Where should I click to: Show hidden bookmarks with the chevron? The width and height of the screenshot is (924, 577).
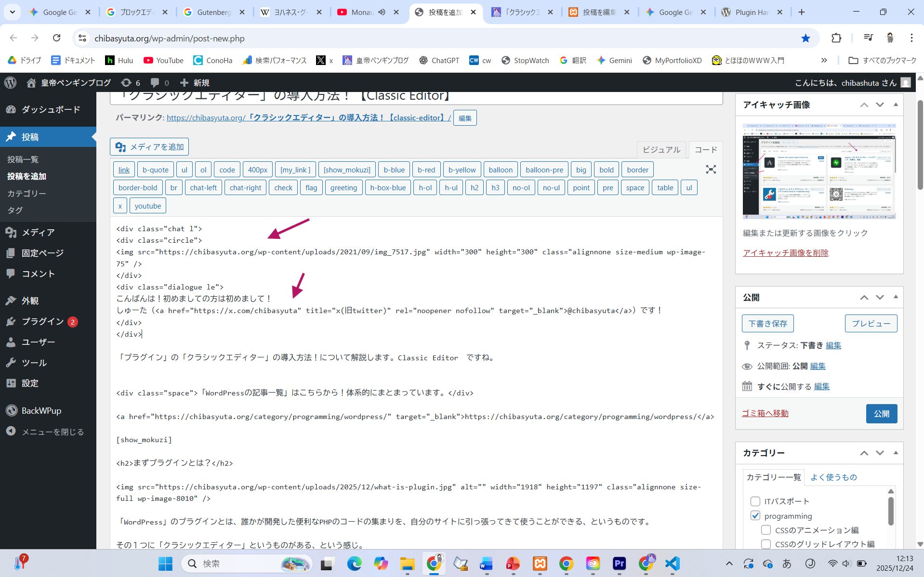(824, 60)
